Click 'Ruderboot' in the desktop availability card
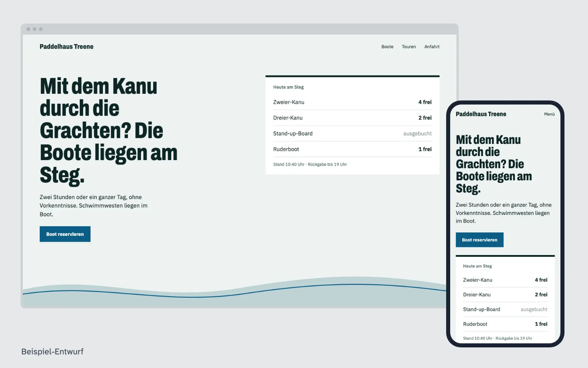Image resolution: width=588 pixels, height=368 pixels. pos(286,149)
